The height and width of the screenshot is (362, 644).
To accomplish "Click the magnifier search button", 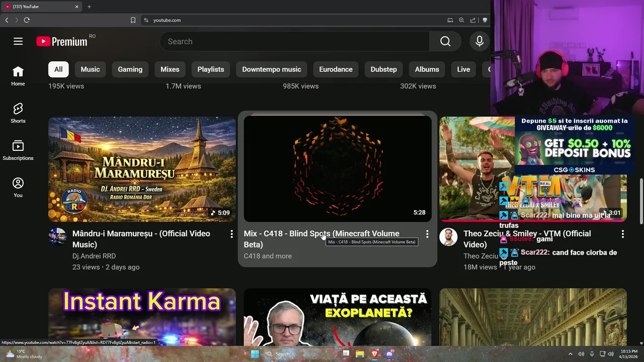I will (445, 41).
